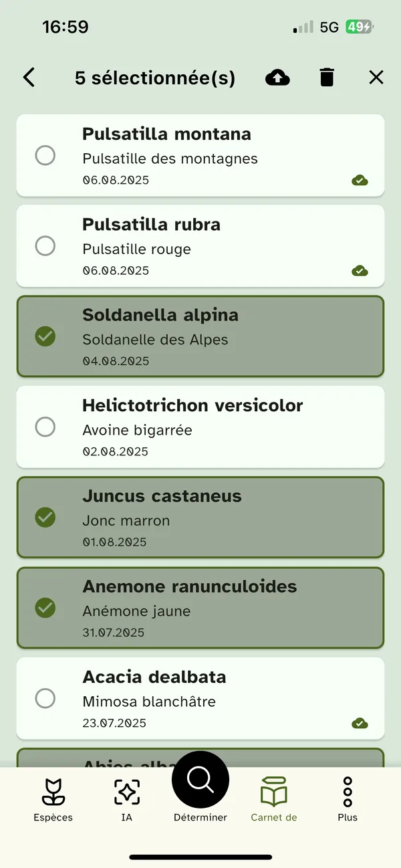Tap the Anemone ranunculoides title

pos(189,586)
